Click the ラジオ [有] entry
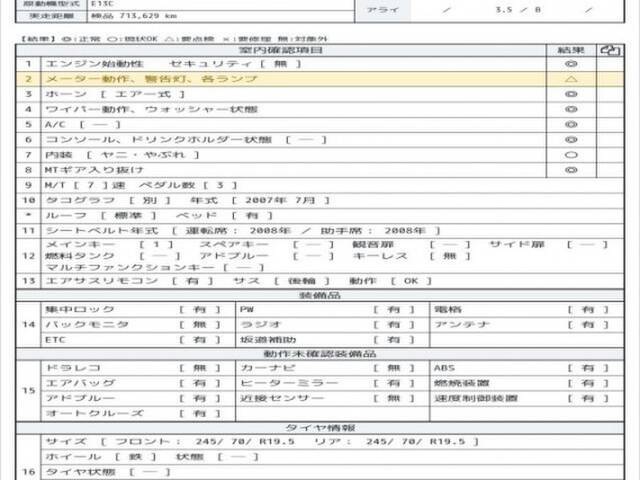 click(327, 324)
